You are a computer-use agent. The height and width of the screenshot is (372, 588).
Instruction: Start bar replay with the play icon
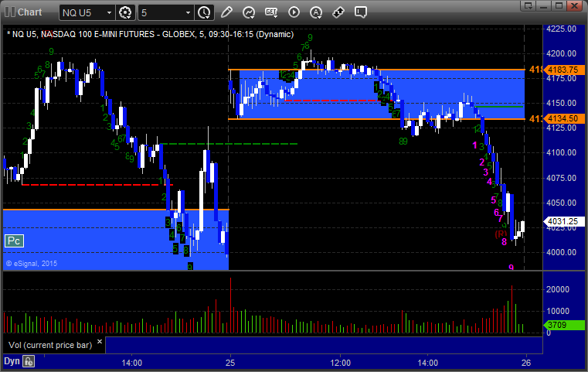pyautogui.click(x=294, y=12)
